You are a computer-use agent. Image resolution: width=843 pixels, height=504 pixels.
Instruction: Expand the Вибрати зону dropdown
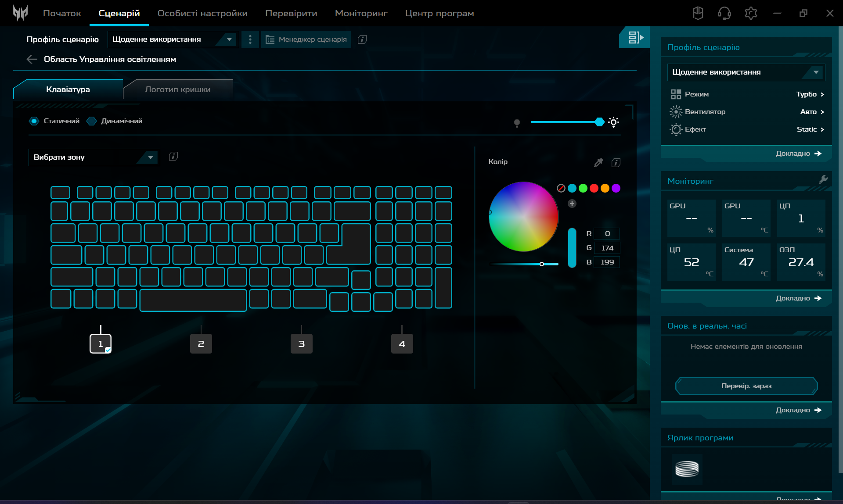[x=94, y=157]
